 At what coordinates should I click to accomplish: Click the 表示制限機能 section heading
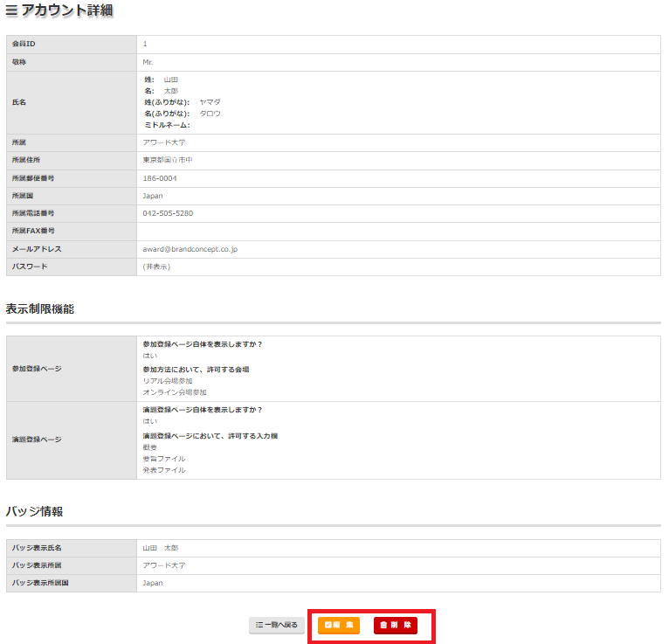tap(39, 309)
